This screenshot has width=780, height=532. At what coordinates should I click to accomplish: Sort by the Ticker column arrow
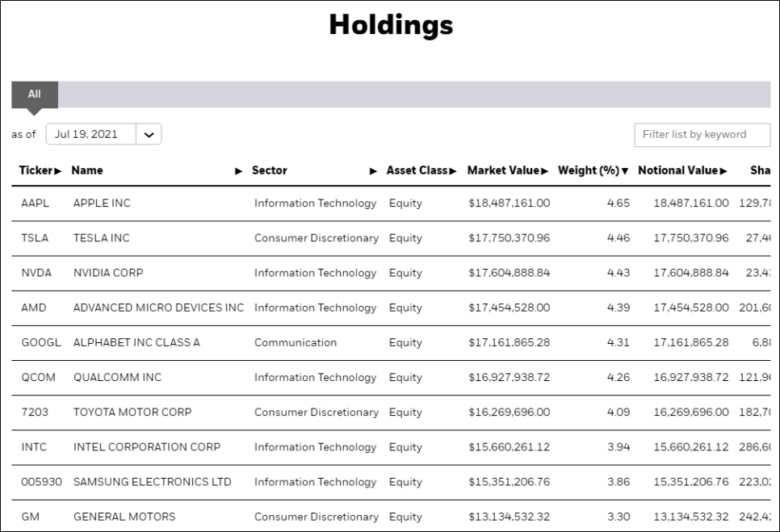(x=58, y=171)
